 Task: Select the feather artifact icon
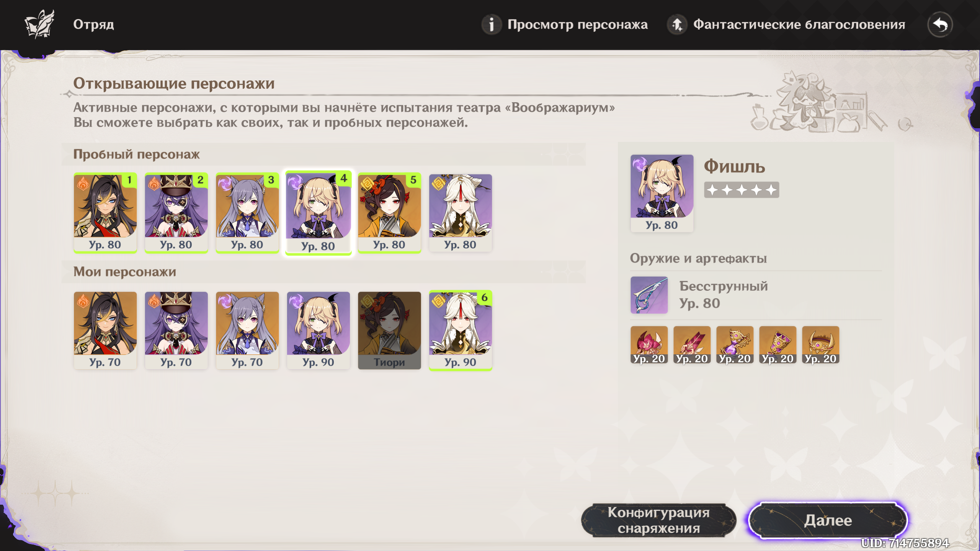(x=692, y=345)
